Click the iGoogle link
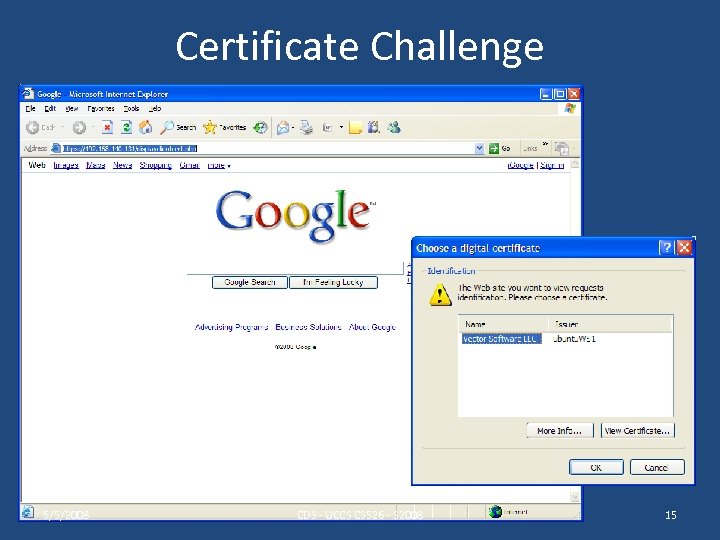The width and height of the screenshot is (720, 540). (x=521, y=165)
